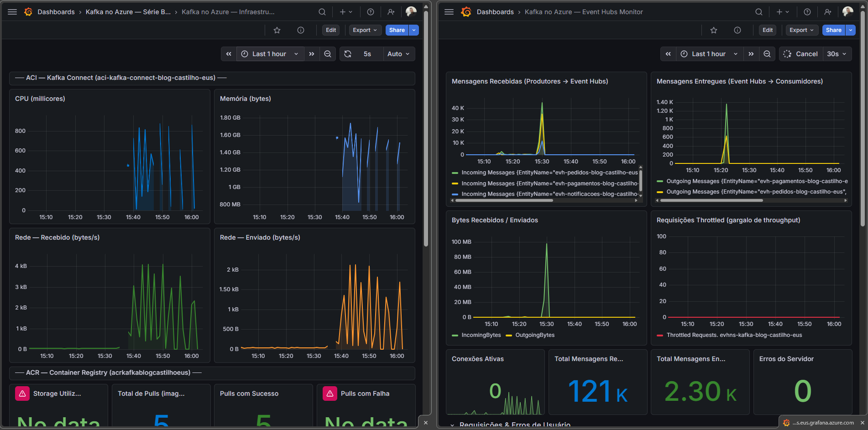Open profile avatar in right window
This screenshot has height=430, width=868.
[x=848, y=12]
